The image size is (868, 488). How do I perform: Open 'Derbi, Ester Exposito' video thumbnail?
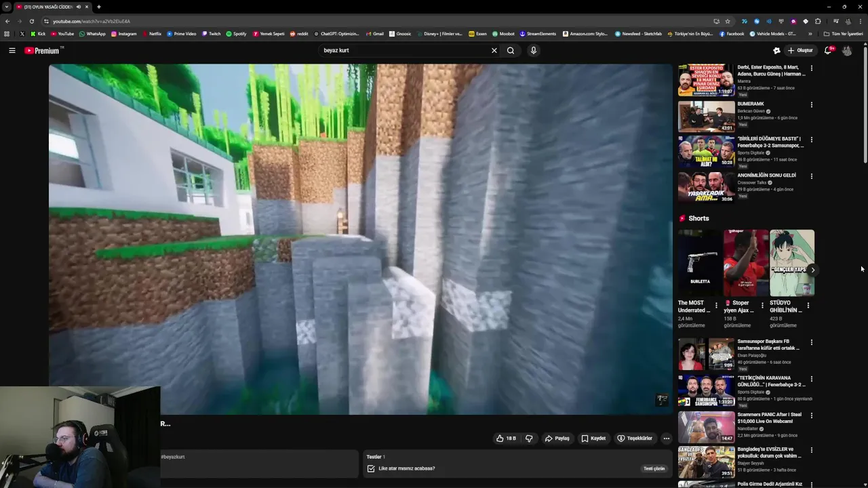click(706, 80)
